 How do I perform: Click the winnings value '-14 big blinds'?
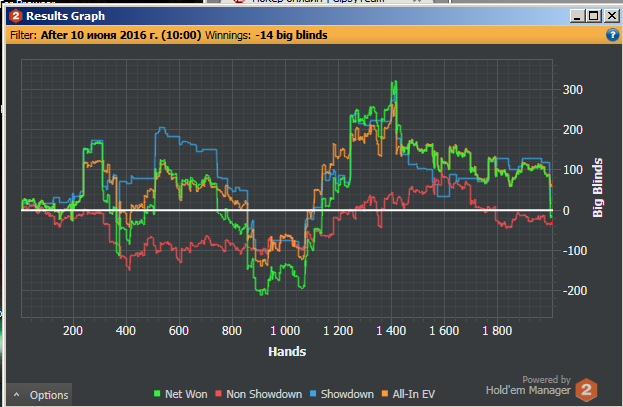[291, 35]
